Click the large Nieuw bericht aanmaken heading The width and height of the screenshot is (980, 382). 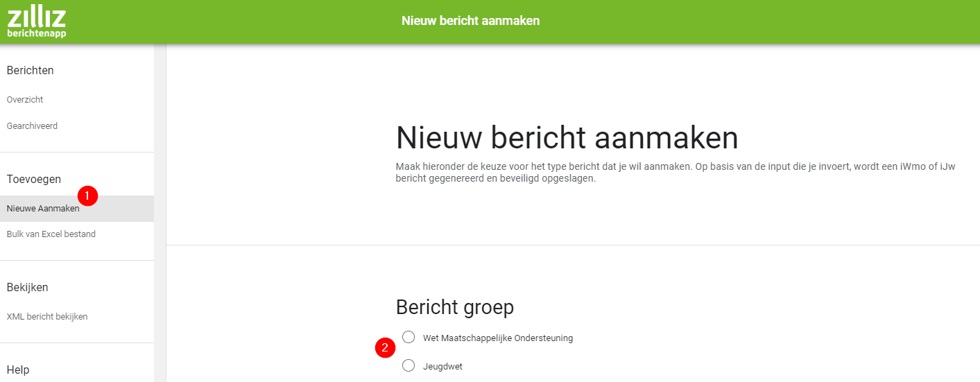click(x=567, y=139)
